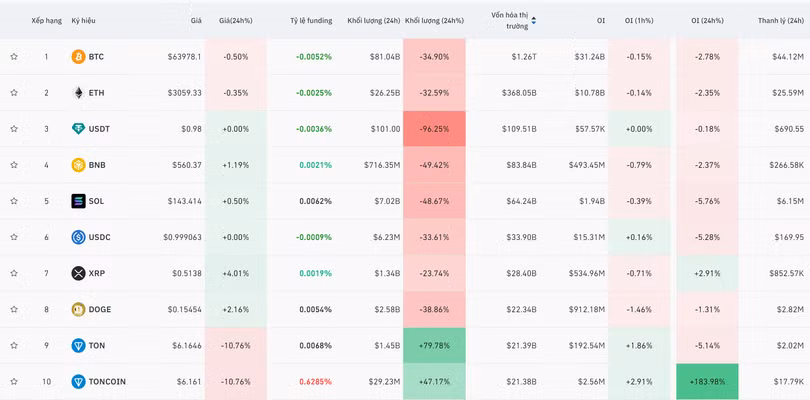Click the Bitcoin coin icon

coord(78,57)
